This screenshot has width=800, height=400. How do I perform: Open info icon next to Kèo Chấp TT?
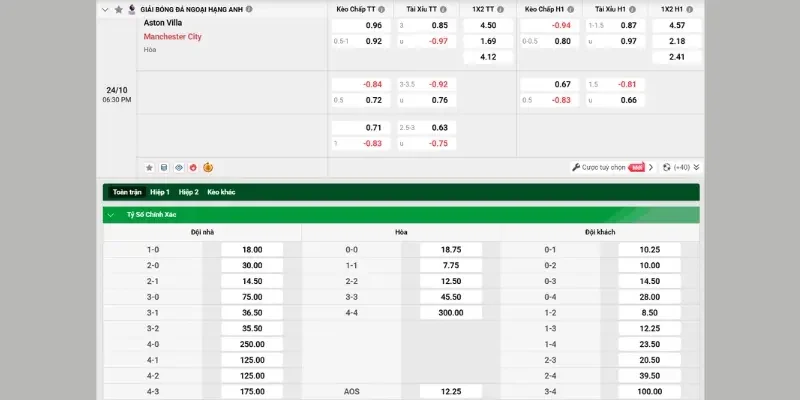pos(382,10)
